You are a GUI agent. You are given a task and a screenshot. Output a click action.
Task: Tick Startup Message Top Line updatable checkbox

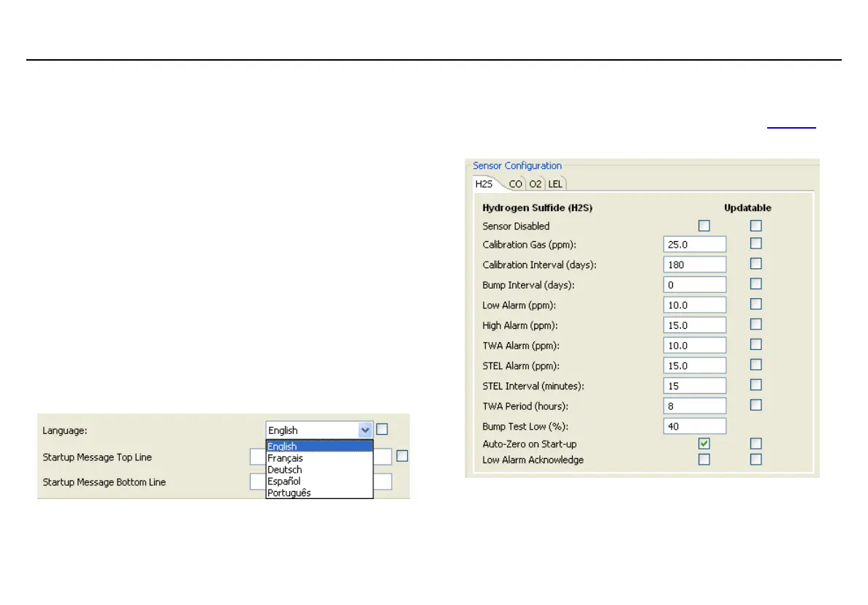(403, 455)
